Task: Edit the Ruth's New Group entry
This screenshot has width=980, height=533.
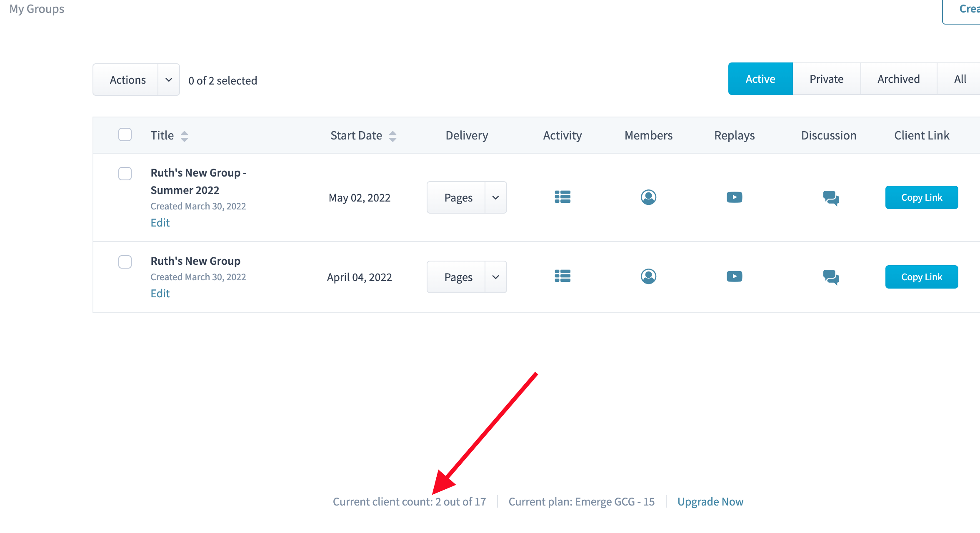Action: (160, 294)
